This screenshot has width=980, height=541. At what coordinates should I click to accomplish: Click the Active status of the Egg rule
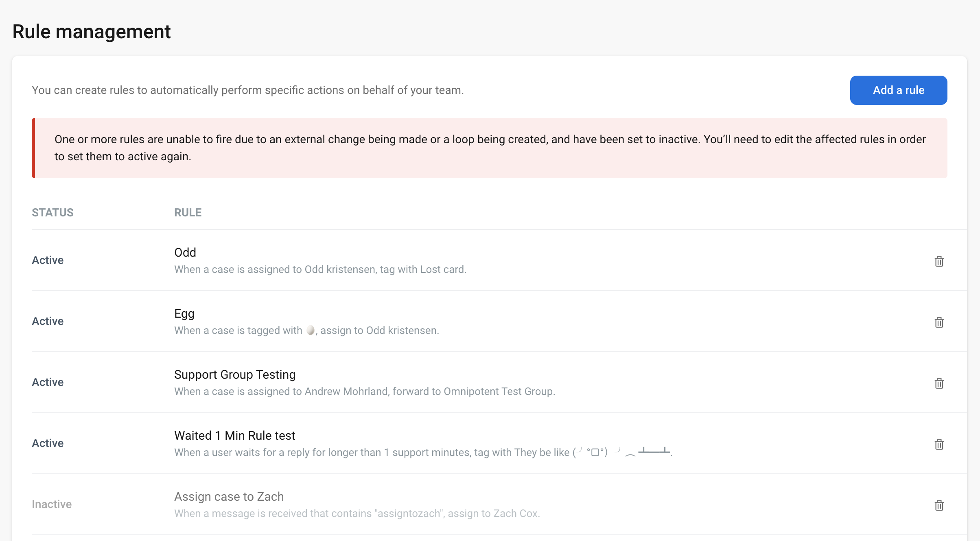click(48, 321)
